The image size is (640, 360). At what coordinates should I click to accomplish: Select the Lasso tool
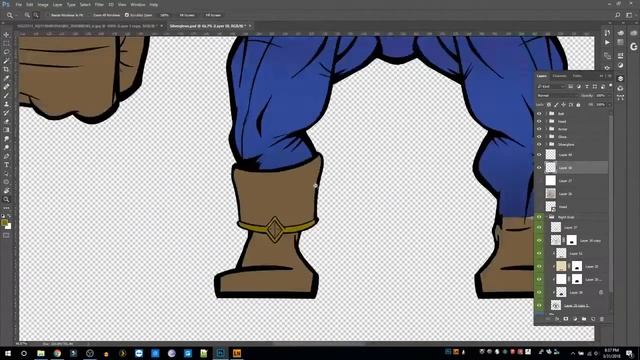click(x=6, y=52)
